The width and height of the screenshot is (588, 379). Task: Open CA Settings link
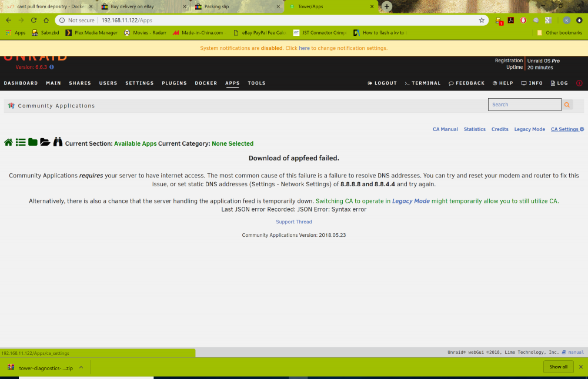click(x=567, y=129)
